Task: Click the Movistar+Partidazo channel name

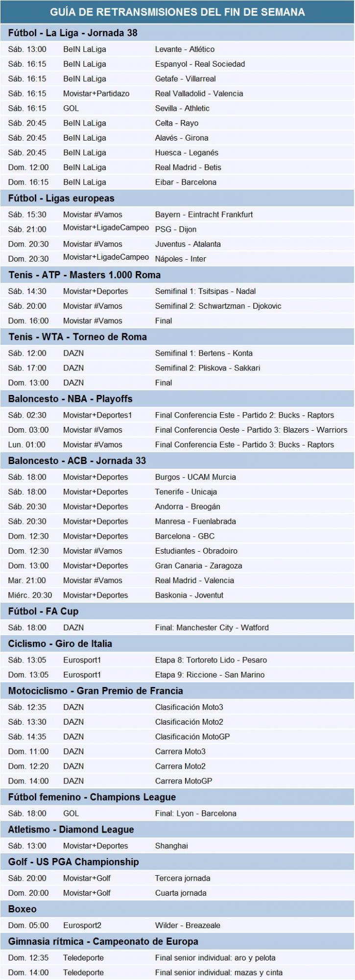Action: [x=96, y=94]
